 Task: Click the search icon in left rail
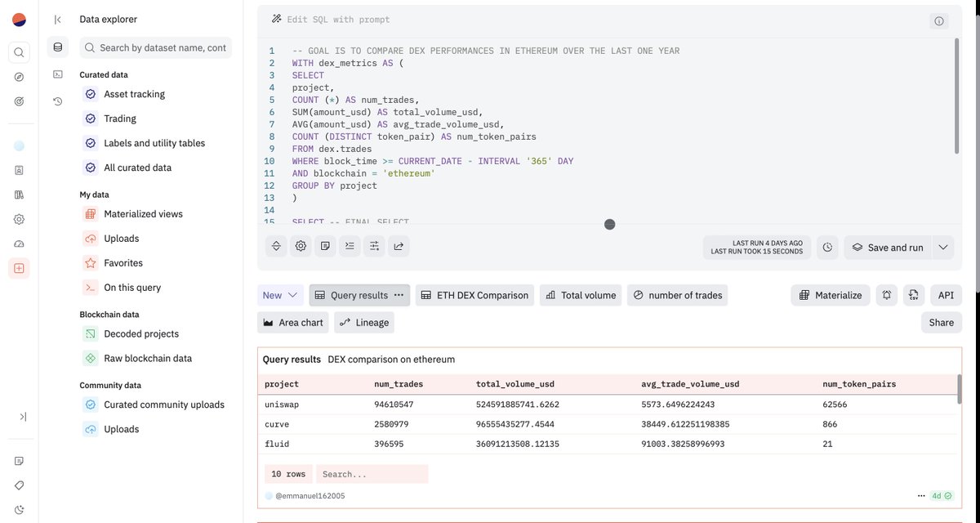click(20, 52)
